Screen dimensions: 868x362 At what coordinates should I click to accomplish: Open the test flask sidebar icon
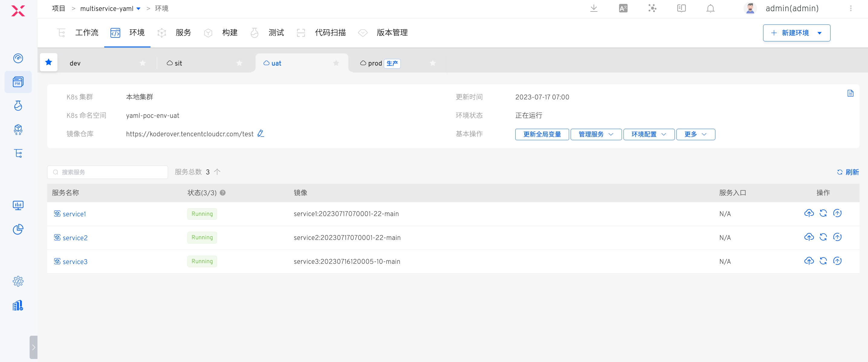[x=18, y=106]
